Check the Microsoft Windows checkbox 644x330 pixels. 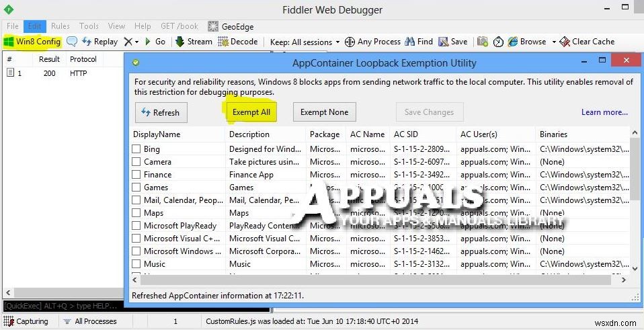coord(136,251)
